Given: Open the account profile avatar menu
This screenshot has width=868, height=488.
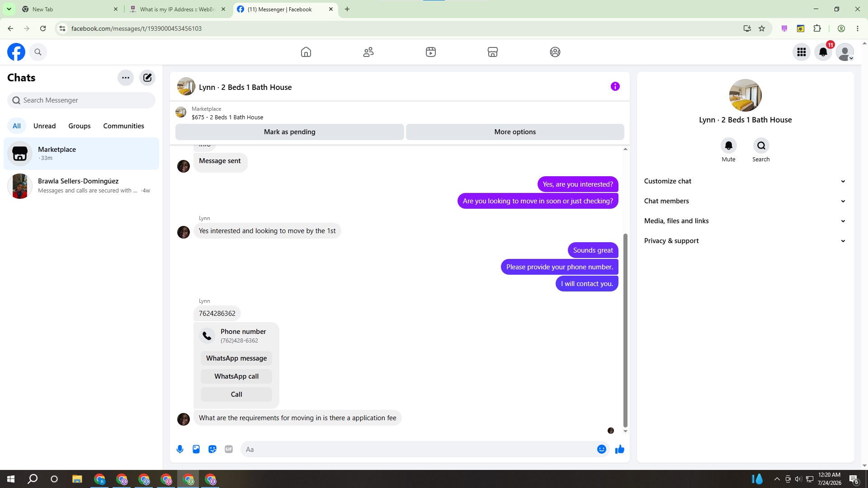Looking at the screenshot, I should point(845,52).
